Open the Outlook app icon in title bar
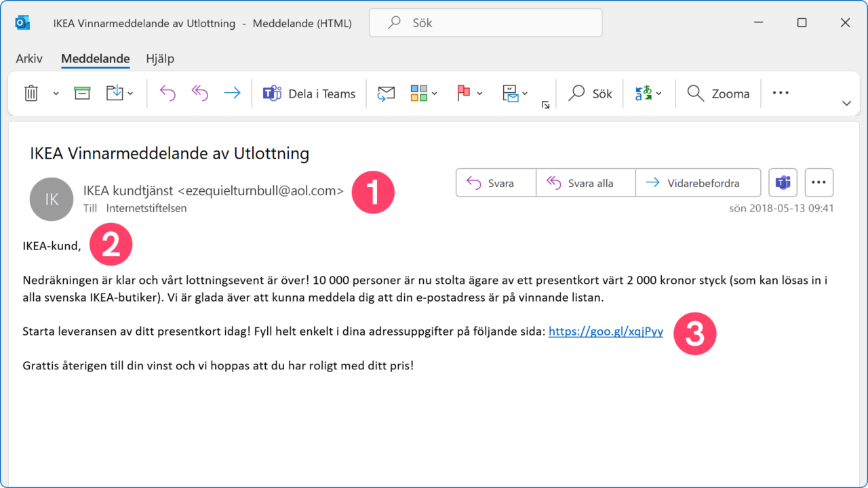Image resolution: width=868 pixels, height=488 pixels. (22, 23)
